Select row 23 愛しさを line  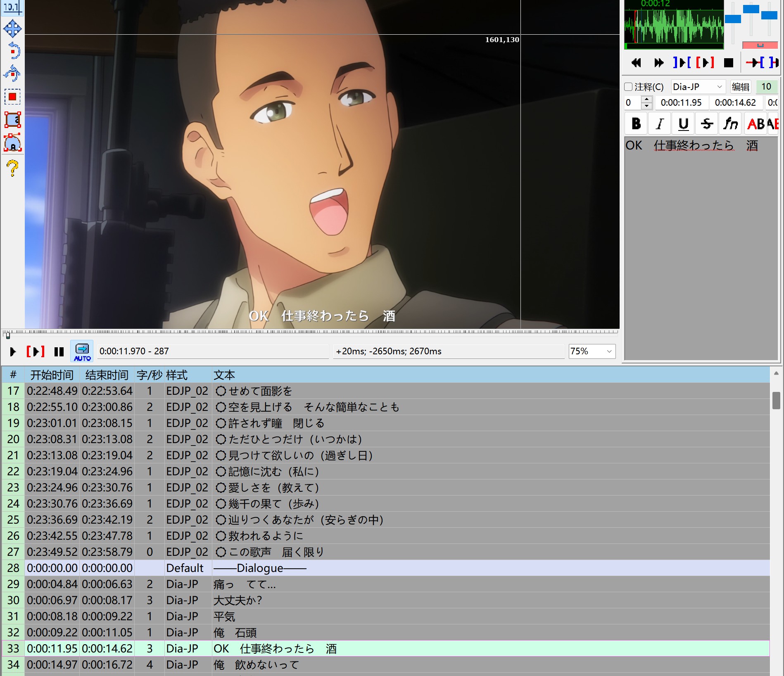click(x=386, y=488)
